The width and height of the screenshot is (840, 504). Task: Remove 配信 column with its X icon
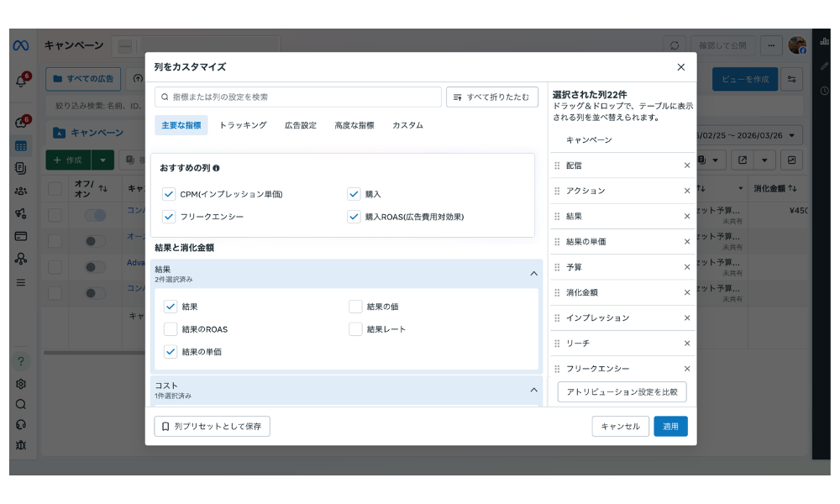(x=686, y=165)
